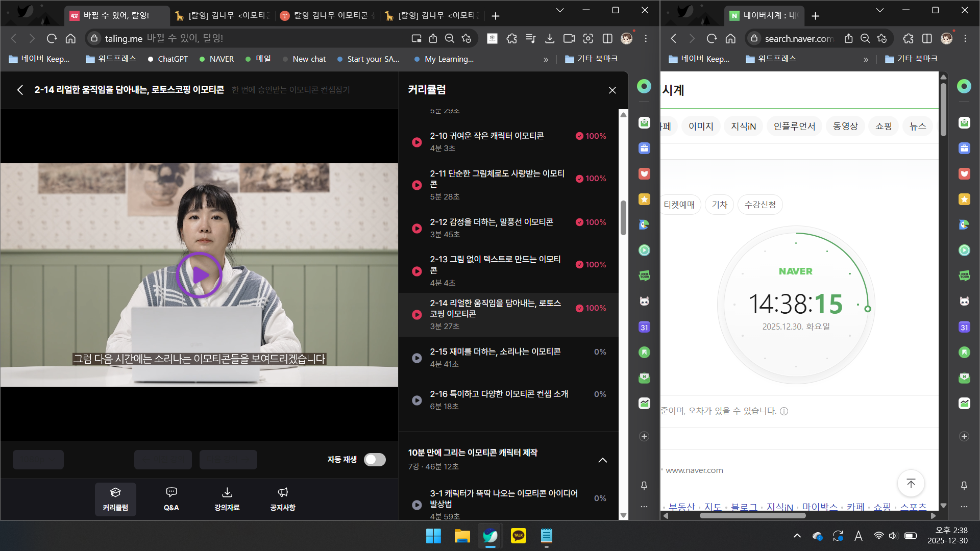The height and width of the screenshot is (551, 980).
Task: Open the www.naver.com link
Action: coord(694,470)
